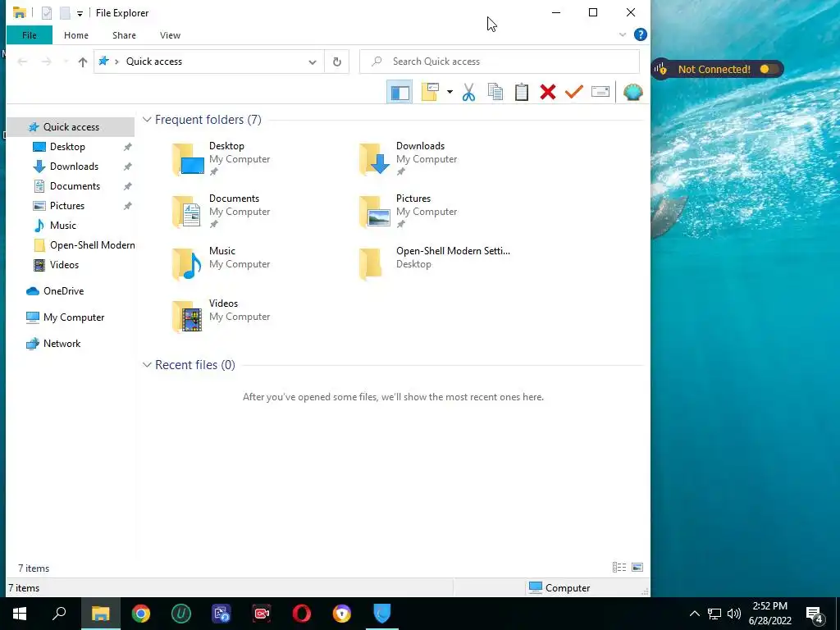Open the volume control in system tray

tap(734, 614)
